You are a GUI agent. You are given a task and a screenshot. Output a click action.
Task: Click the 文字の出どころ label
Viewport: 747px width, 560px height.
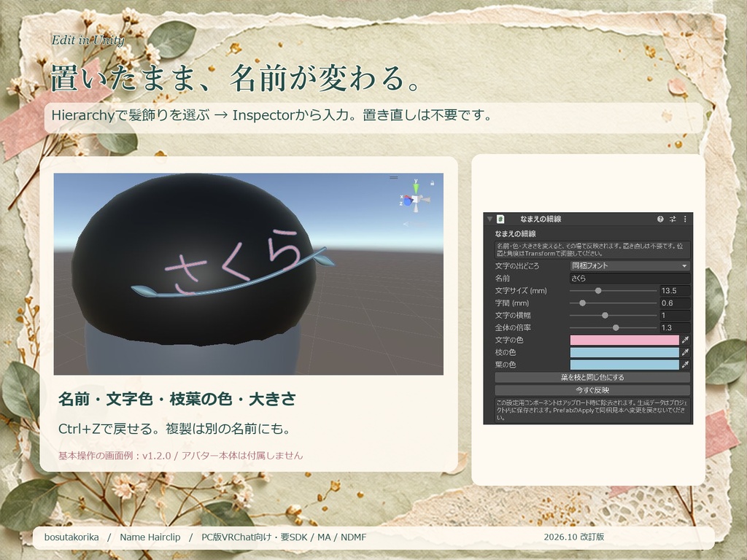point(517,265)
